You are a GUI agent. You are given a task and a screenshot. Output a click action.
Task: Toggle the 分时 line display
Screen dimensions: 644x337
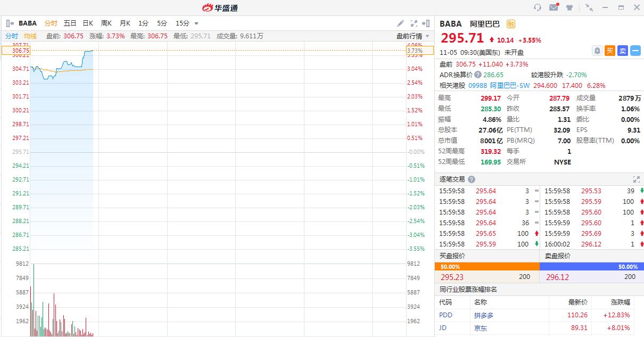12,36
